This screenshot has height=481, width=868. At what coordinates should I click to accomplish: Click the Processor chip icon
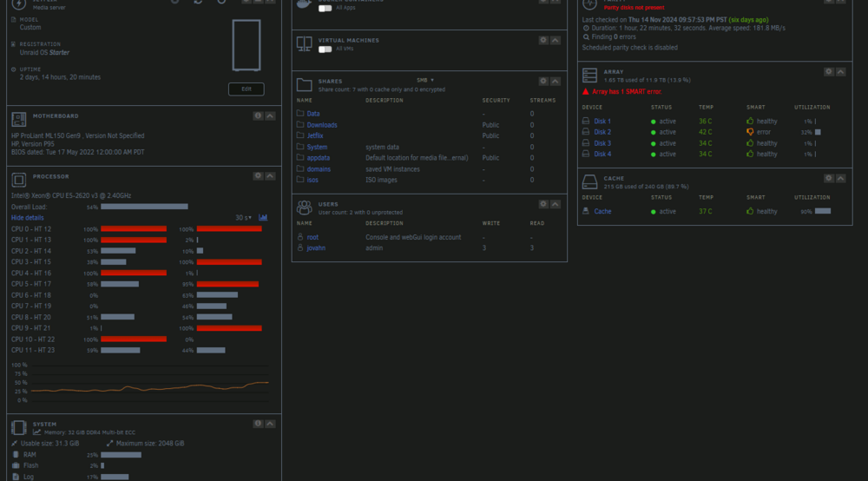pyautogui.click(x=19, y=180)
